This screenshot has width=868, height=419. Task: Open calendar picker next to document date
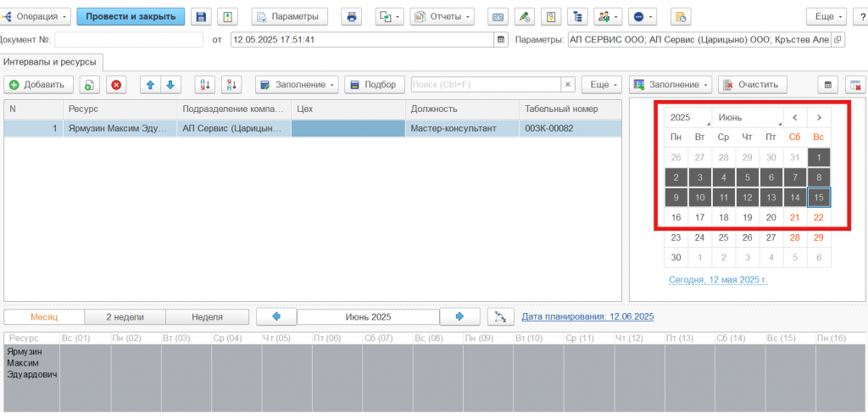(501, 40)
